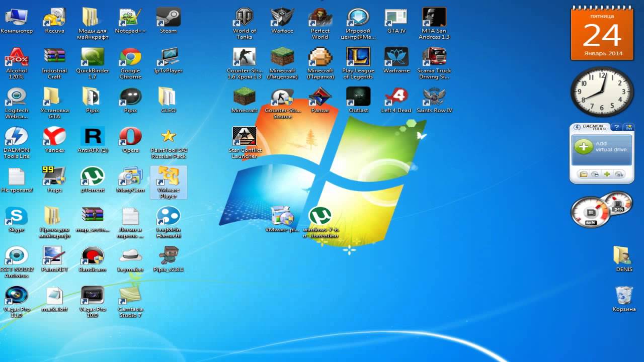Open the Minecraft (Пиратка) shortcut
The height and width of the screenshot is (362, 644).
(x=320, y=64)
